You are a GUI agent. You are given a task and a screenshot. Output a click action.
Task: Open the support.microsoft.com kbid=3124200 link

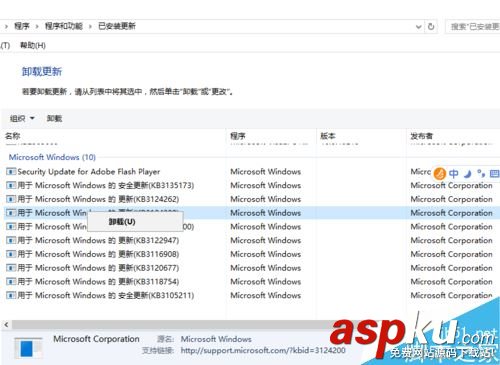click(x=263, y=350)
